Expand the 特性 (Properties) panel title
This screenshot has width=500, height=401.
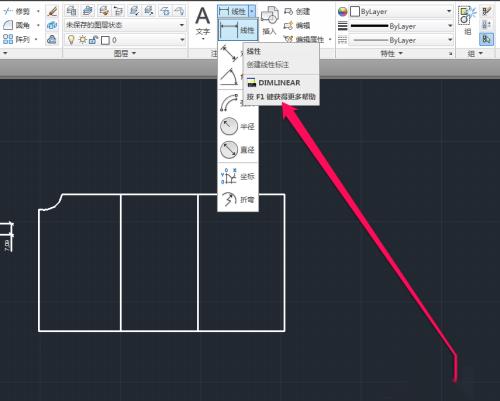[x=392, y=53]
